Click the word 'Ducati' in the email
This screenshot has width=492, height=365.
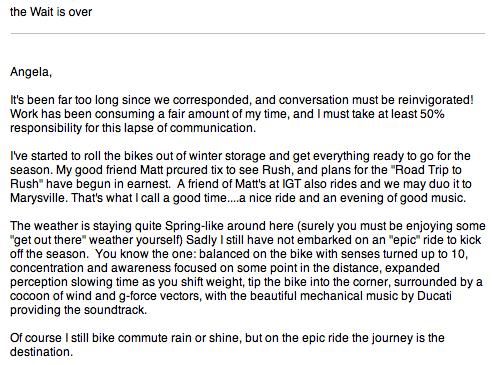click(434, 296)
